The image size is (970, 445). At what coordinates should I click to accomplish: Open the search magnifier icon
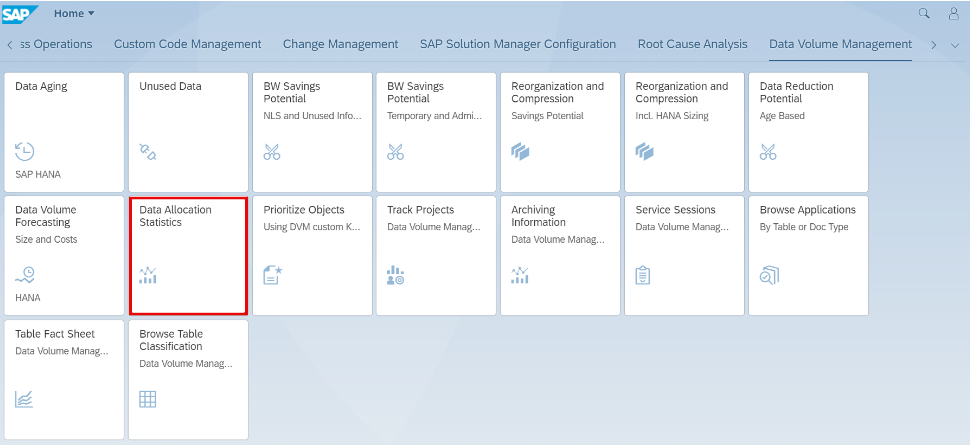coord(924,13)
